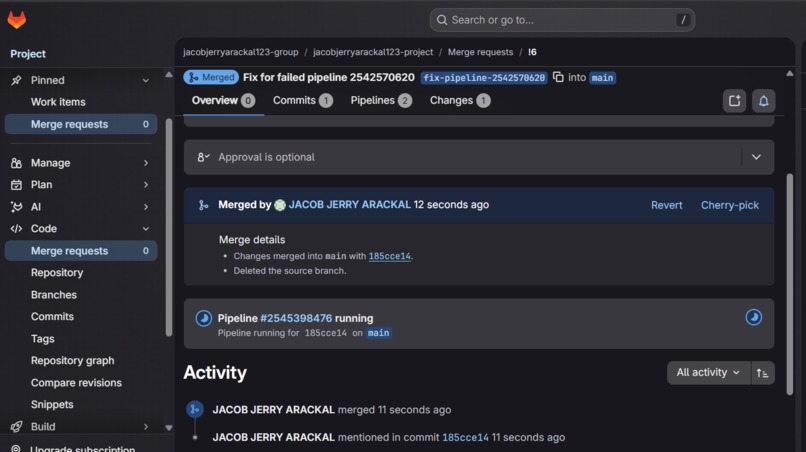This screenshot has width=806, height=452.
Task: Copy branch name fix-pipeline-2542570620 icon
Action: [558, 77]
